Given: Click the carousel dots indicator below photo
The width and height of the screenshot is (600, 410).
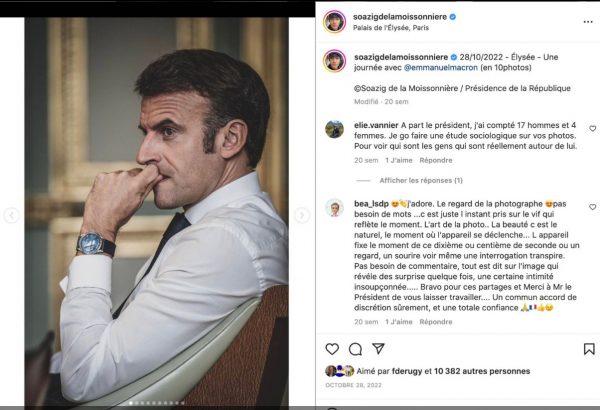Looking at the screenshot, I should click(157, 403).
